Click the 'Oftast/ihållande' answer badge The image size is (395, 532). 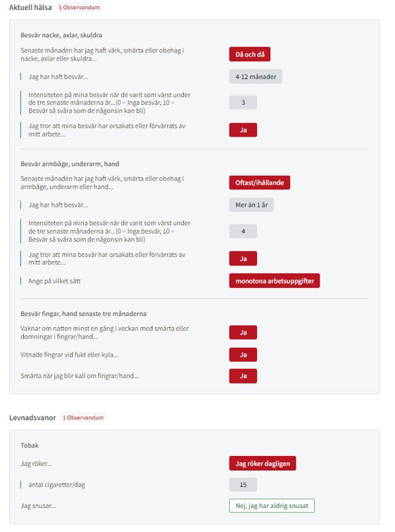(x=260, y=182)
